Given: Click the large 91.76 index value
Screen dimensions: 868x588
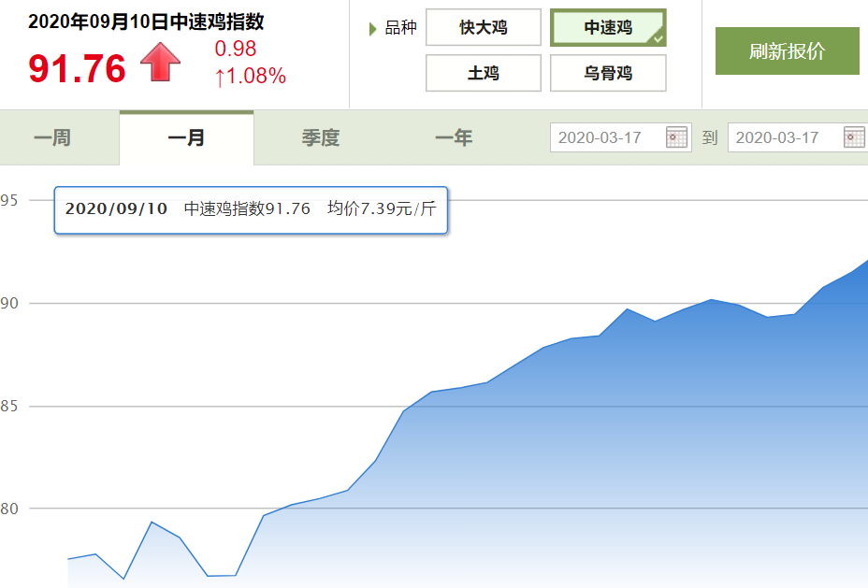Looking at the screenshot, I should [77, 68].
